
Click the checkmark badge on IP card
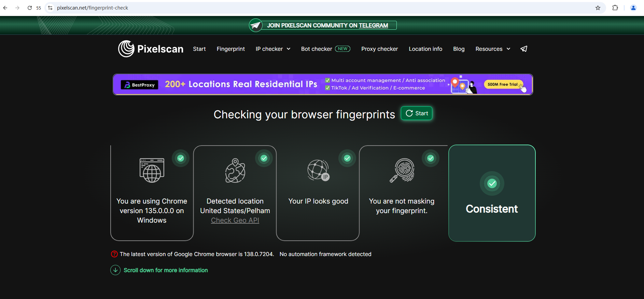coord(347,158)
